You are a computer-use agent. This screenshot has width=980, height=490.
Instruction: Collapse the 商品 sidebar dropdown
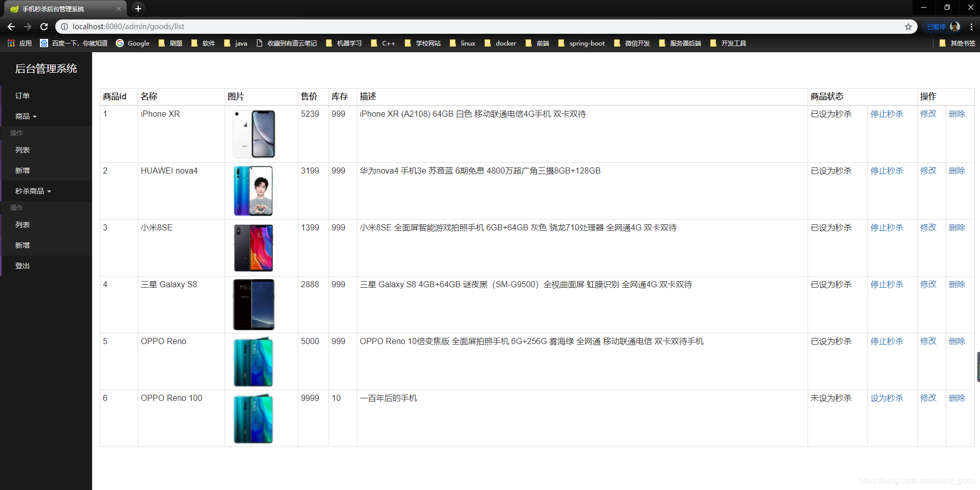tap(46, 116)
